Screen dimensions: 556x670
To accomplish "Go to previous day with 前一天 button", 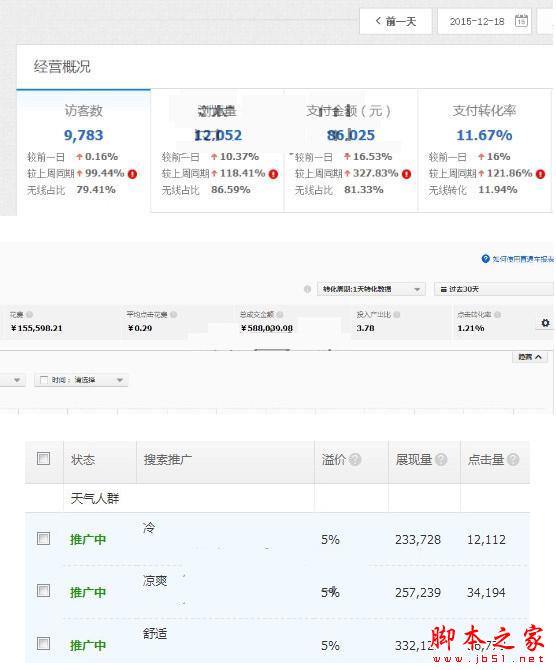I will (396, 21).
